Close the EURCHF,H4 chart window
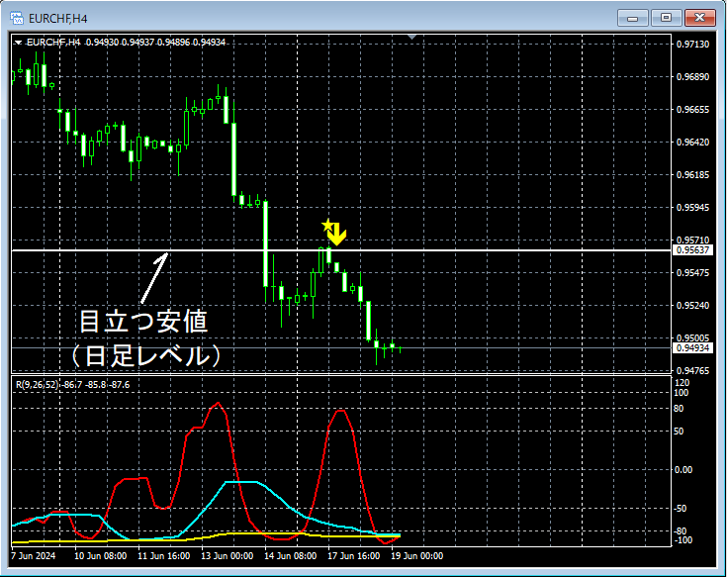Viewport: 728px width, 577px height. point(699,18)
